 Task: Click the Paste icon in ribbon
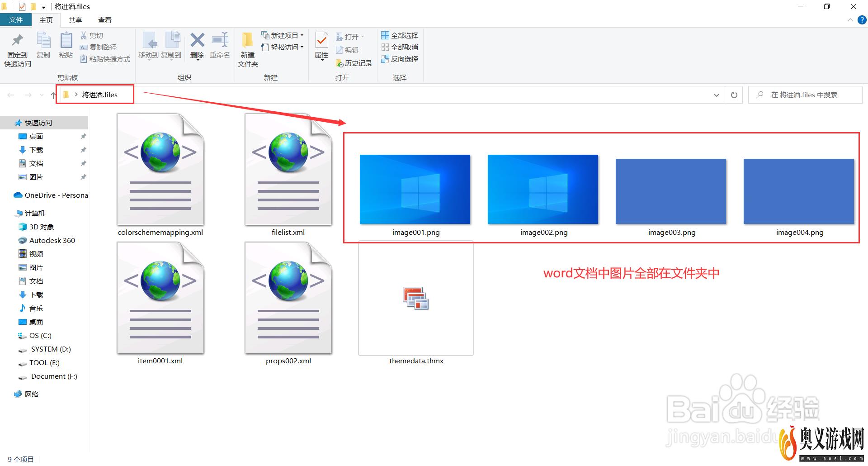pos(66,45)
